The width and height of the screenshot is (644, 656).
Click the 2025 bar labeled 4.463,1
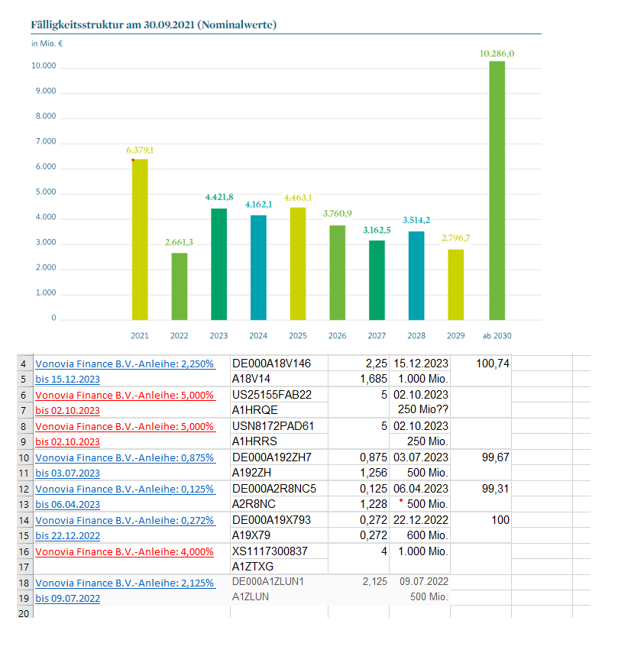point(298,263)
